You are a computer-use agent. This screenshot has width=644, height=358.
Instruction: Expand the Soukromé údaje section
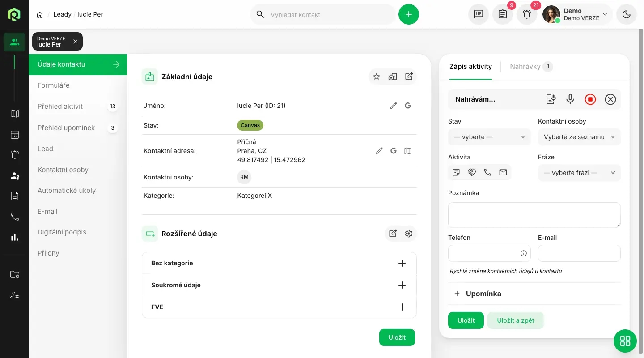402,285
